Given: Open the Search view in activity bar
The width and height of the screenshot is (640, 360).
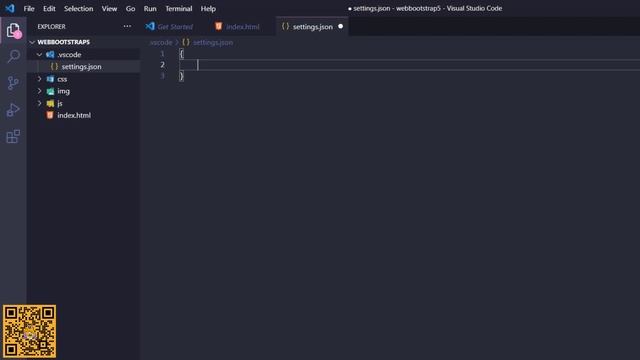Looking at the screenshot, I should coord(13,56).
